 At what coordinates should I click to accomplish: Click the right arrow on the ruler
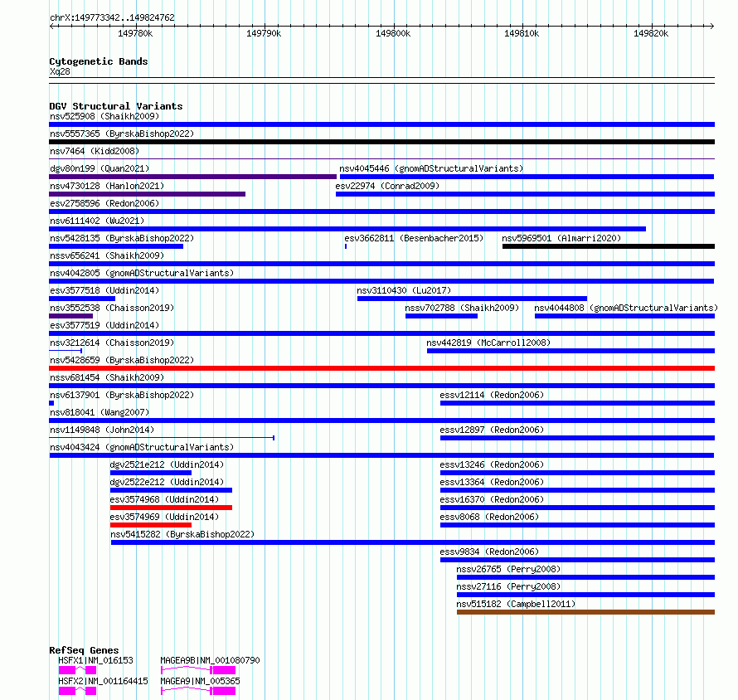click(x=712, y=26)
